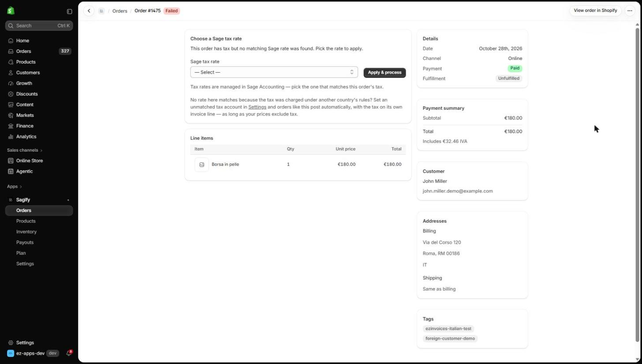Click the Orders breadcrumb link

[119, 11]
